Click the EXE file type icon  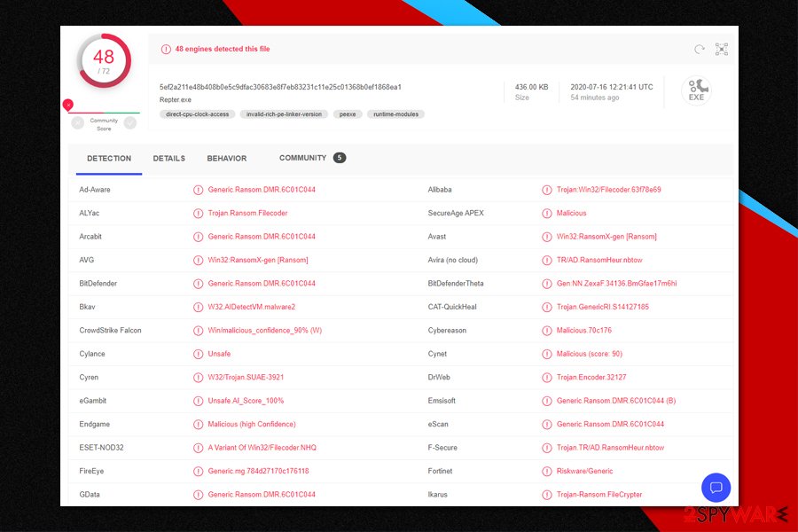click(696, 90)
